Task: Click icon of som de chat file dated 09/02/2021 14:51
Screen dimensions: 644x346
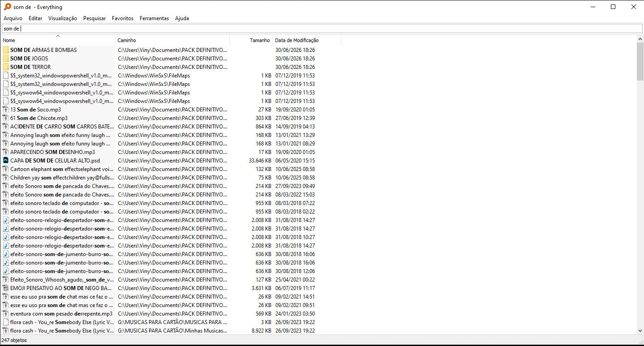Action: (x=6, y=297)
